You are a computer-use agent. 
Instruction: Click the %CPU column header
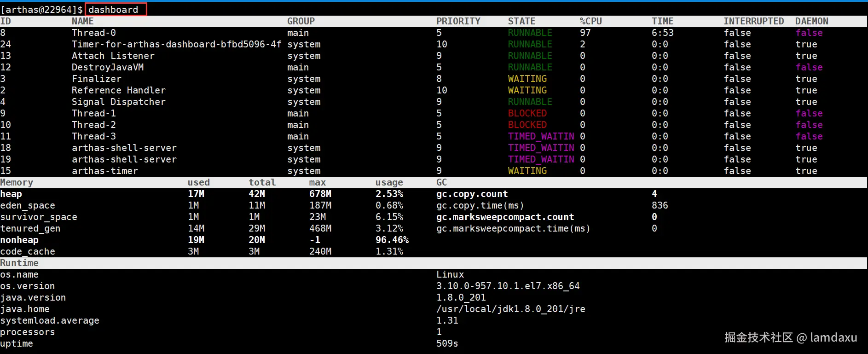click(591, 21)
